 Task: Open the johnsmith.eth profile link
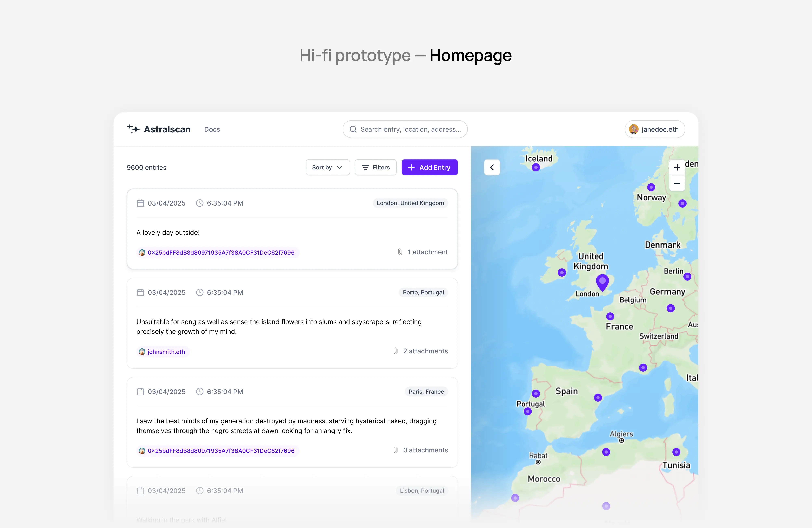coord(163,352)
